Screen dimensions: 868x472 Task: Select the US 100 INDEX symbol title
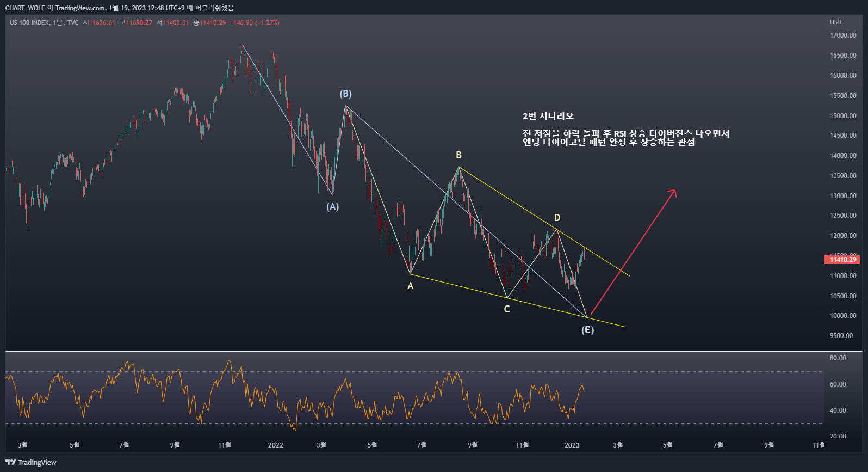(x=29, y=23)
